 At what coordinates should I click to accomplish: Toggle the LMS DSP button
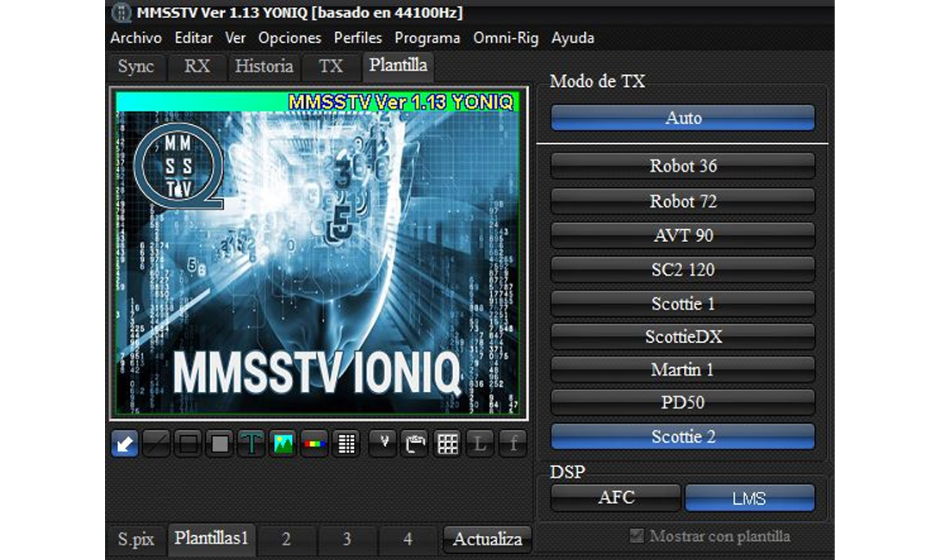coord(749,497)
